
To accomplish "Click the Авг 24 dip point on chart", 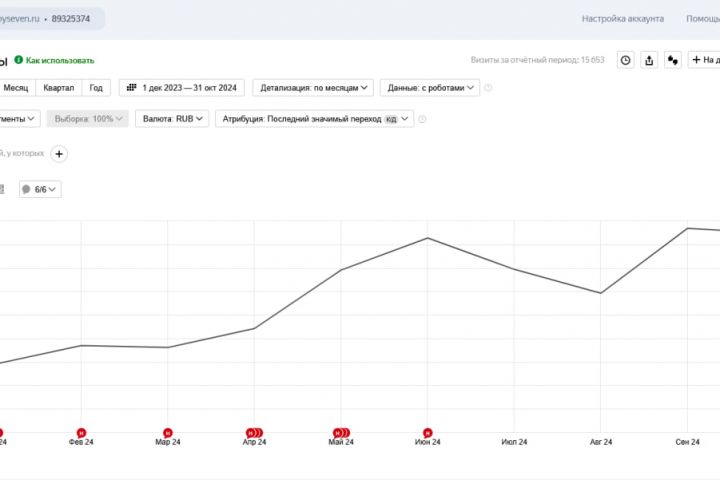I will (x=601, y=293).
